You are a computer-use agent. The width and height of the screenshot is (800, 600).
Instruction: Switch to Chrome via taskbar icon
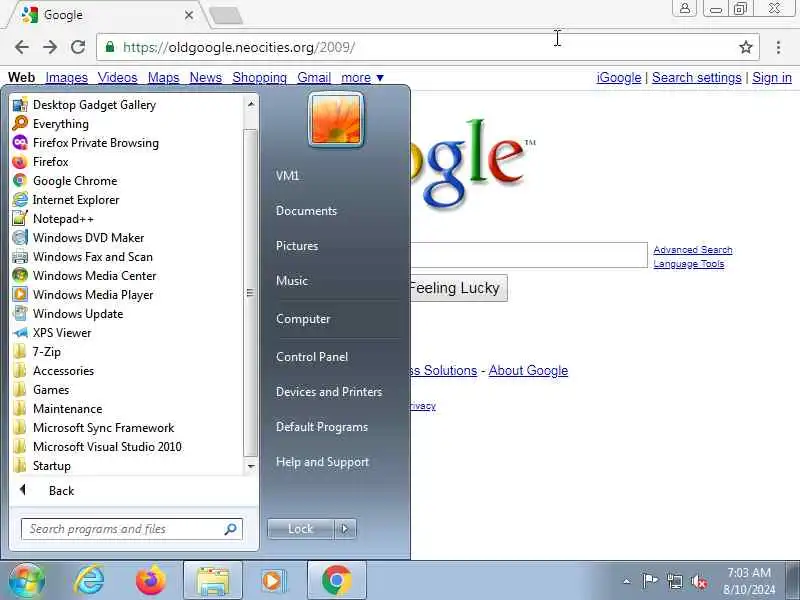(x=336, y=580)
